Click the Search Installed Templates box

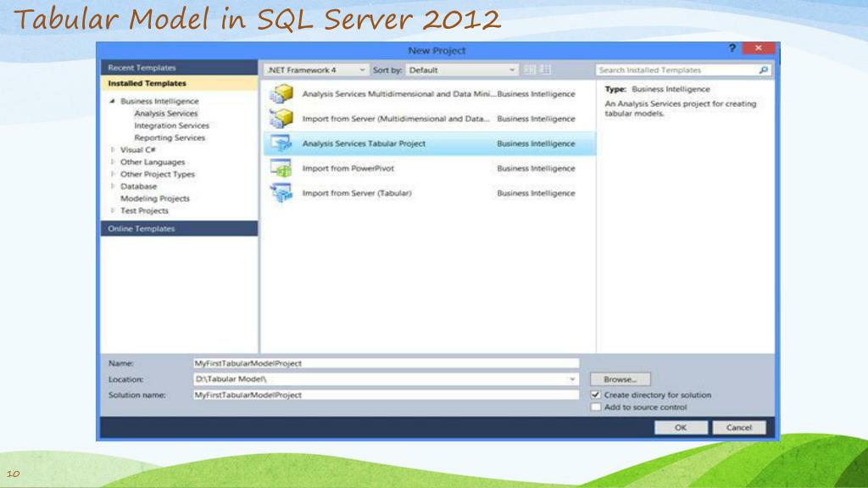click(683, 70)
